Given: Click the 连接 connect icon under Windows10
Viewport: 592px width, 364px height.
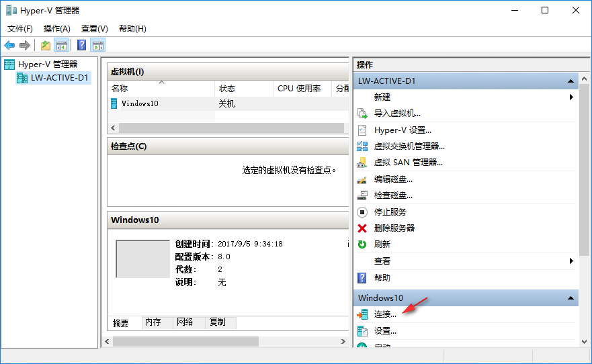Looking at the screenshot, I should pos(362,314).
